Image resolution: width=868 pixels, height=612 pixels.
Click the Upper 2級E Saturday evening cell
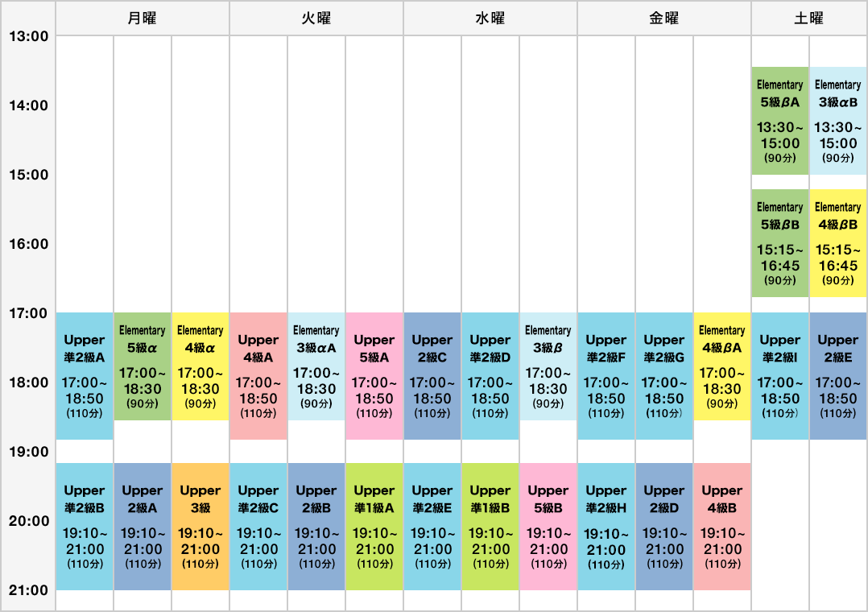(838, 374)
